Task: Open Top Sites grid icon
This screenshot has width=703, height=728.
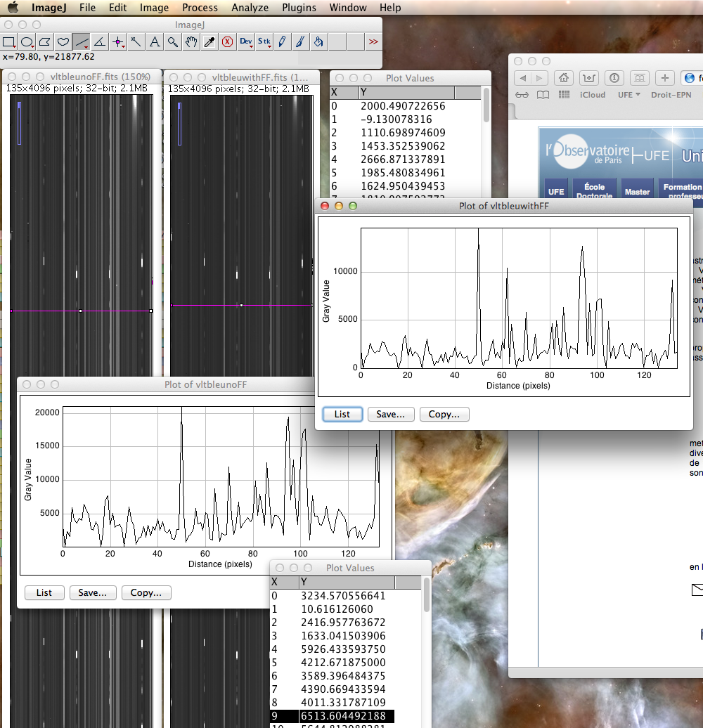Action: 564,95
